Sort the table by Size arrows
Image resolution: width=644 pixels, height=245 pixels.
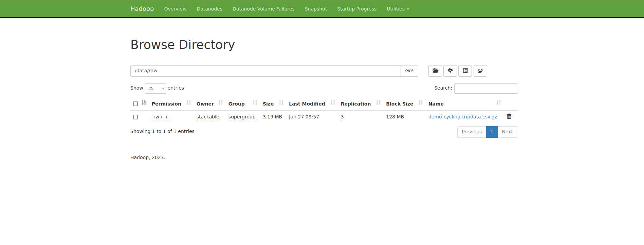click(x=281, y=103)
